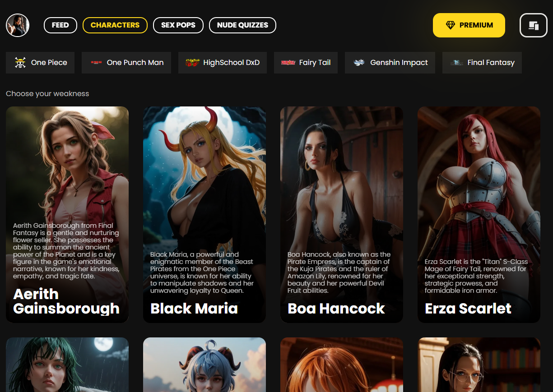Open the Nude Quizzes tab
553x392 pixels.
coord(242,25)
